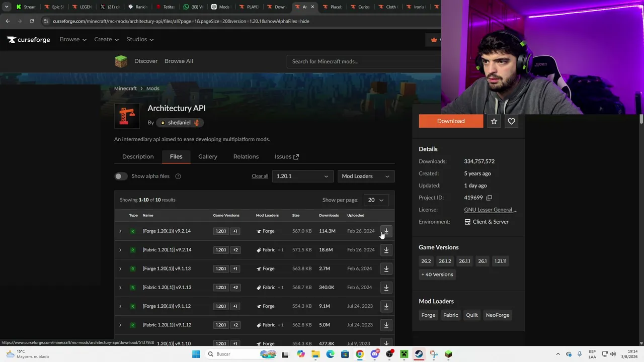Select the 26.2 game version tag
Viewport: 644px width, 362px height.
click(426, 261)
